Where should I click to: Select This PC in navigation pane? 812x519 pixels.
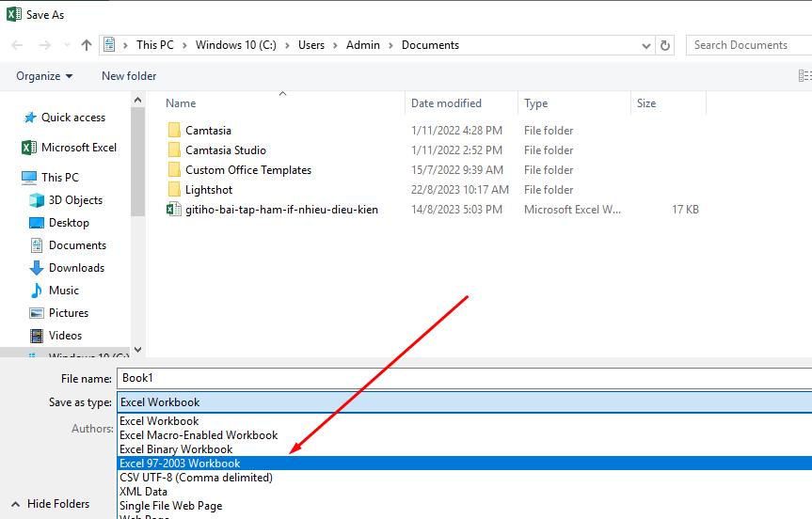click(x=60, y=178)
